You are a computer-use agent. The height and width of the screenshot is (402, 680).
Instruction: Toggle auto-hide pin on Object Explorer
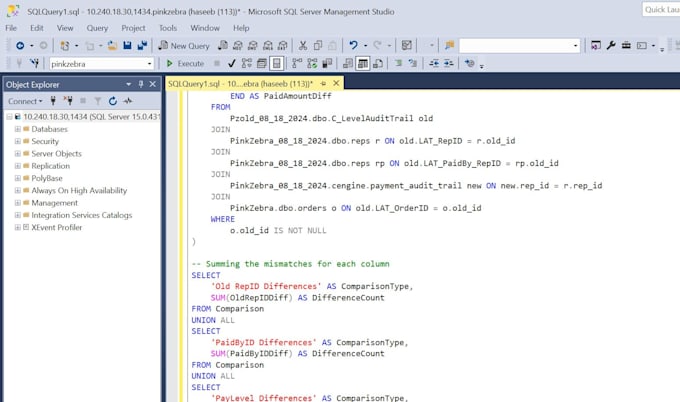tap(141, 84)
